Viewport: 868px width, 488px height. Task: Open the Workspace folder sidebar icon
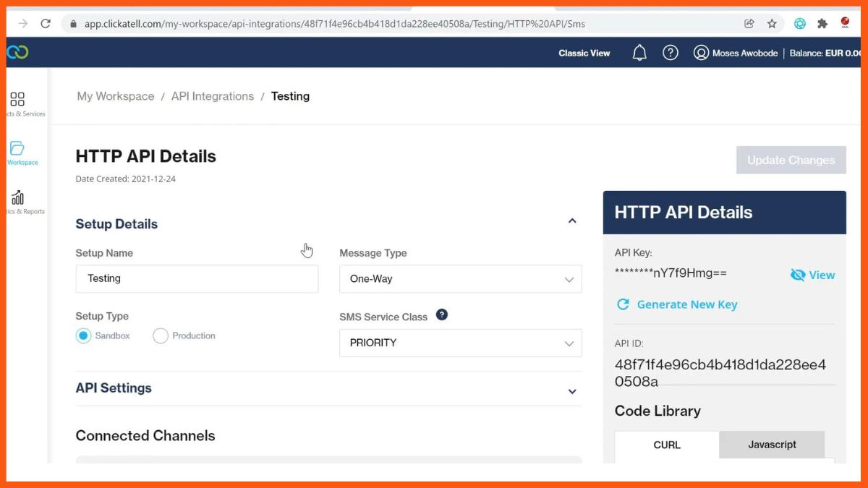pyautogui.click(x=17, y=149)
